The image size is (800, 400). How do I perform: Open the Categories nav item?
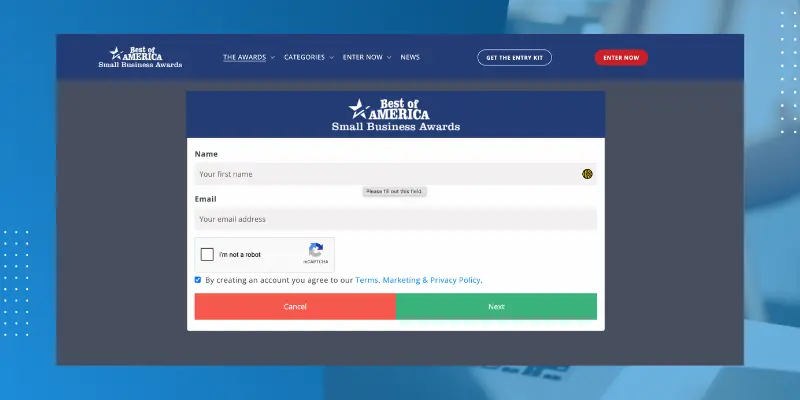pos(304,57)
